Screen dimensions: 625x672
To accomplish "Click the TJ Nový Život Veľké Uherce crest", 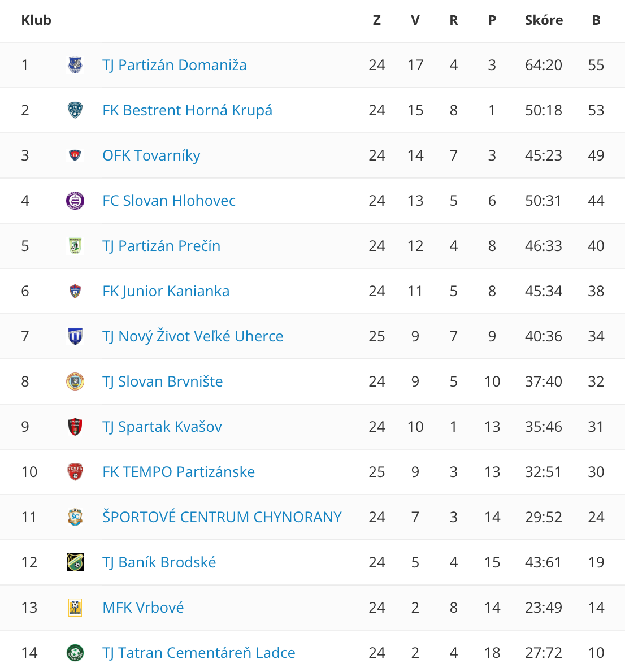I will click(75, 336).
